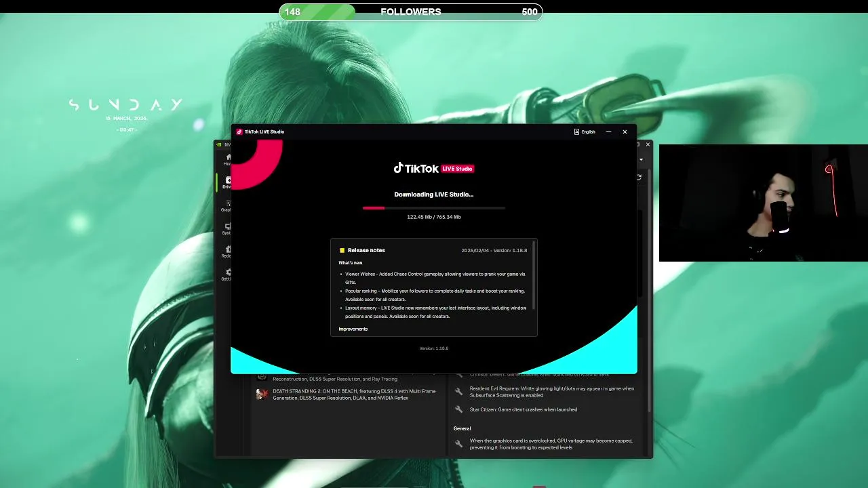Click the red LIVE Studio badge

(458, 168)
